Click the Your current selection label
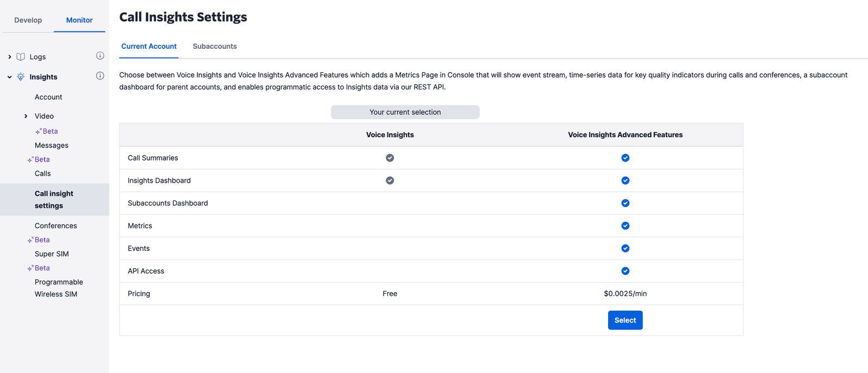This screenshot has height=373, width=868. point(405,112)
